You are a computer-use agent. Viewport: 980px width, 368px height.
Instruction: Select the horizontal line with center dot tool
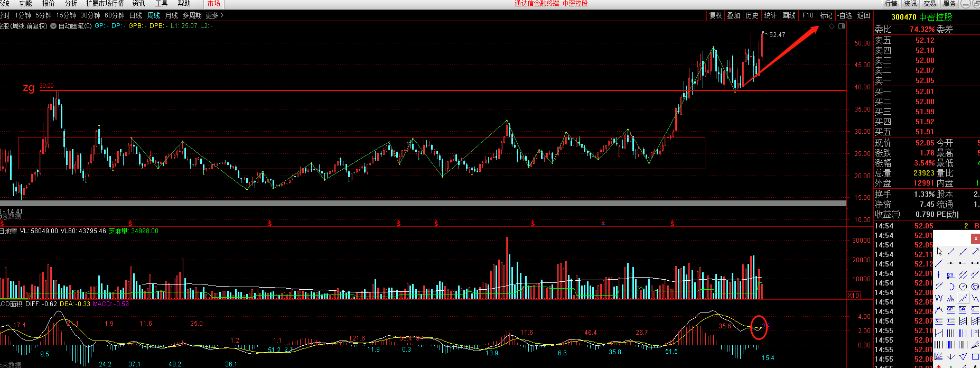coord(951,263)
